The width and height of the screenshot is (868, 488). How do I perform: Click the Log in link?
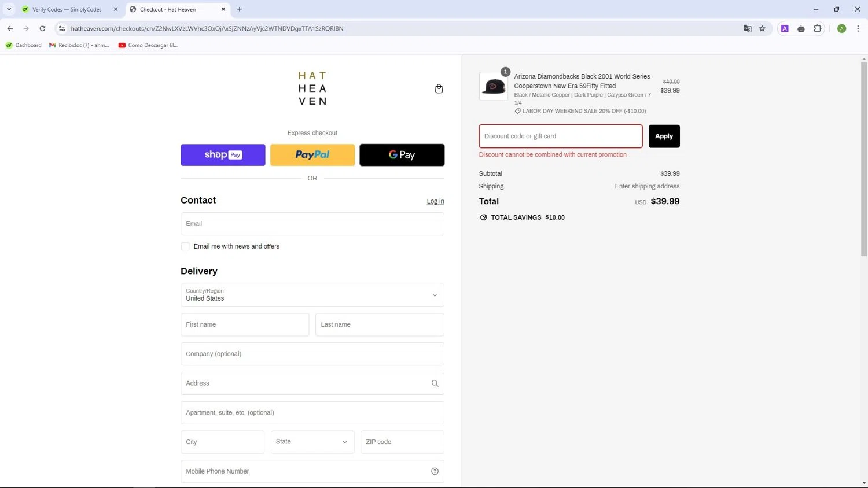[x=435, y=201]
